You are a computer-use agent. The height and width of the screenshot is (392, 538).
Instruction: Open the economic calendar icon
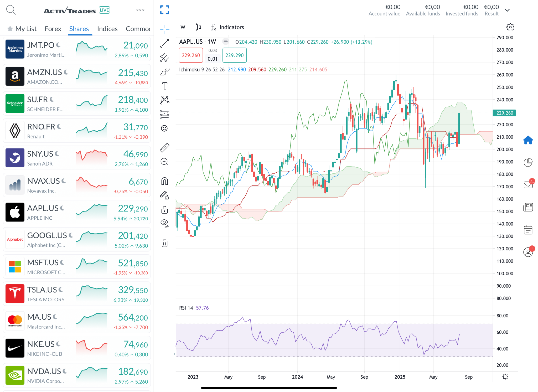click(x=528, y=230)
